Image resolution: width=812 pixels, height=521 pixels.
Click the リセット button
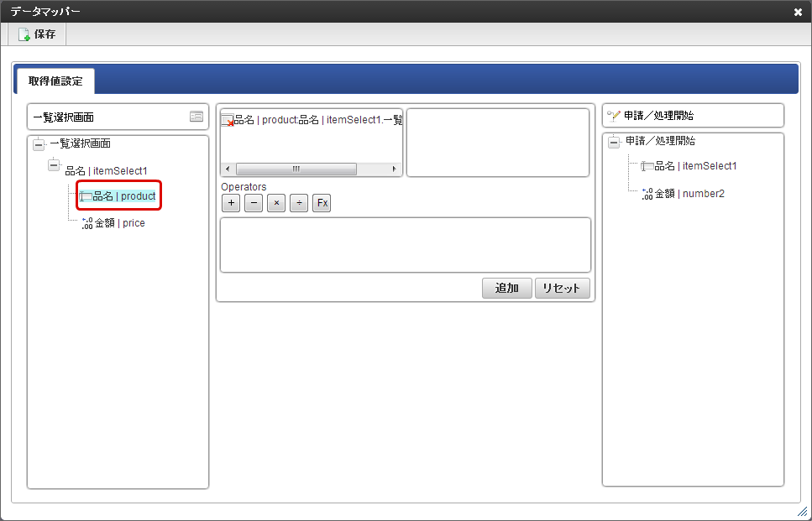(563, 288)
